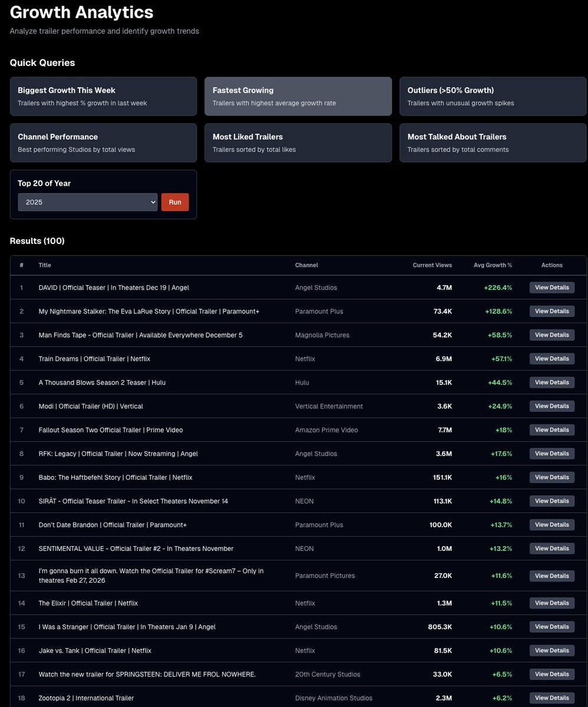Click the Avg Growth % column header
Screen dimensions: 588x707
coord(493,265)
